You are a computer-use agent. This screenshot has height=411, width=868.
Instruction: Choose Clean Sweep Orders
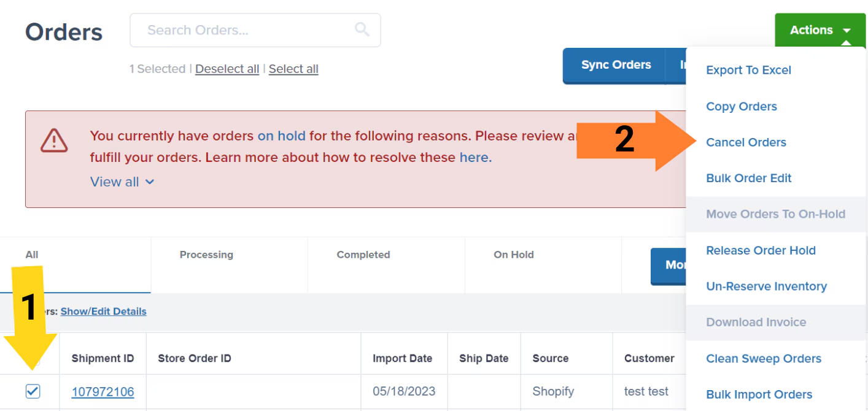764,358
